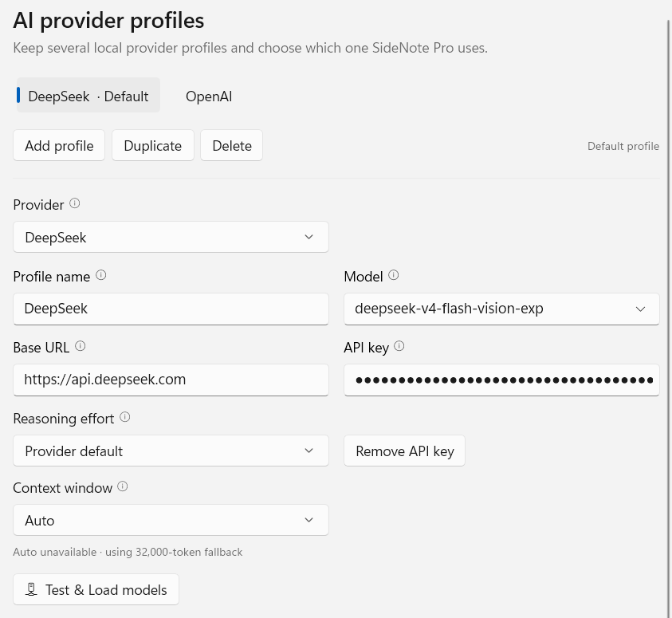
Task: Click the Base URL info icon
Action: coord(81,346)
